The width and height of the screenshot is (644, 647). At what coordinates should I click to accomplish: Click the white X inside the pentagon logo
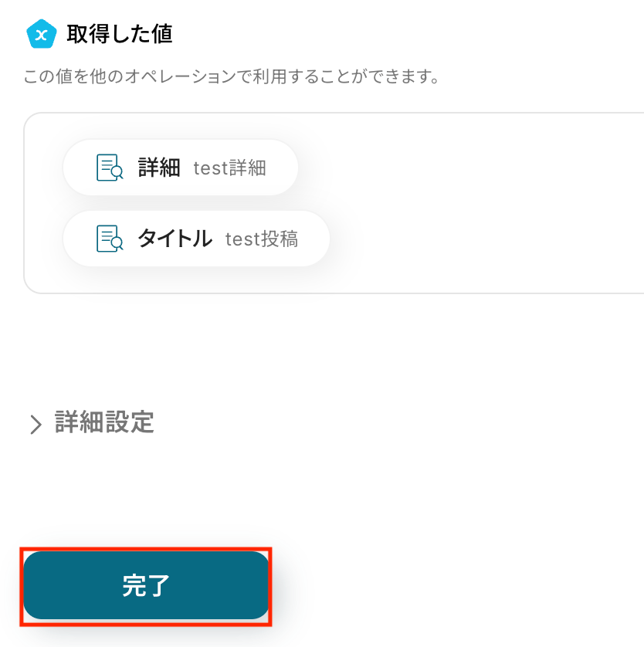(x=42, y=35)
